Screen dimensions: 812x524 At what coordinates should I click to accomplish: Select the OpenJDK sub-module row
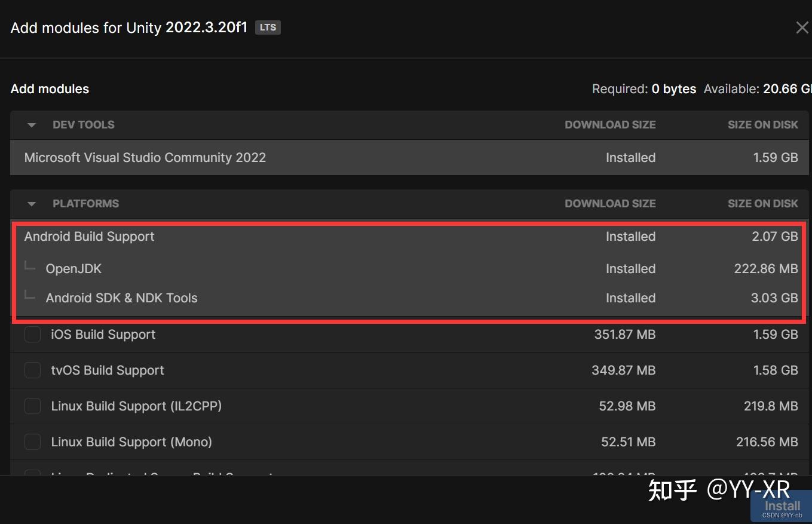click(x=73, y=269)
